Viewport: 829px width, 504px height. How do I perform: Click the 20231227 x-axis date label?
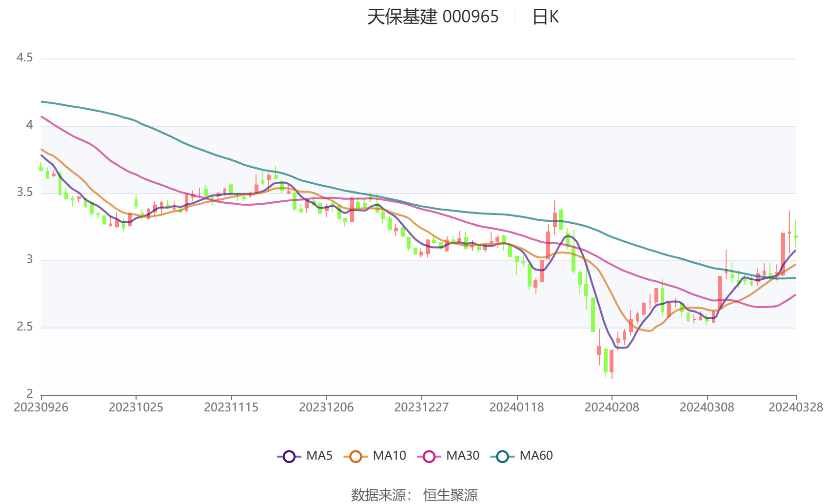[421, 407]
